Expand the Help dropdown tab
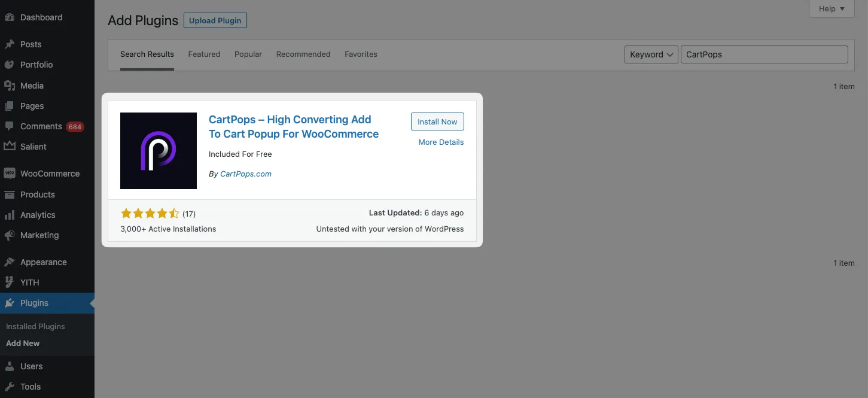This screenshot has width=868, height=398. point(832,8)
